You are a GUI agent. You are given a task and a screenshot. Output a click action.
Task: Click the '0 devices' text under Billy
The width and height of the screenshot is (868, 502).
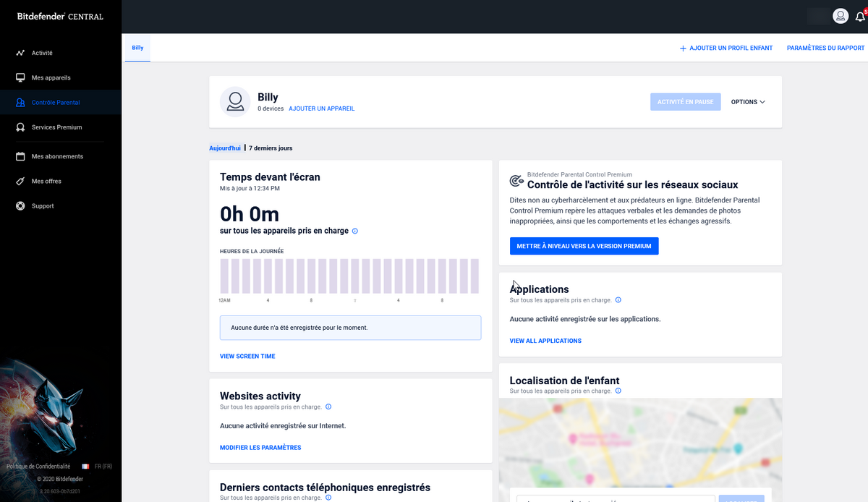click(271, 109)
